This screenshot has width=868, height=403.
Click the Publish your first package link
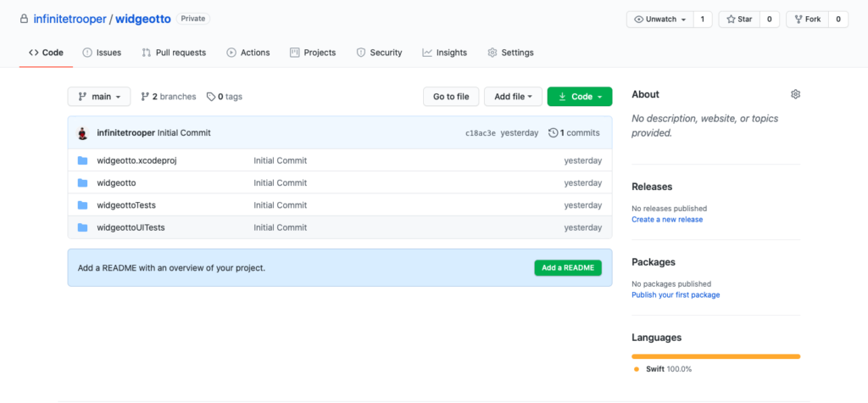tap(676, 295)
